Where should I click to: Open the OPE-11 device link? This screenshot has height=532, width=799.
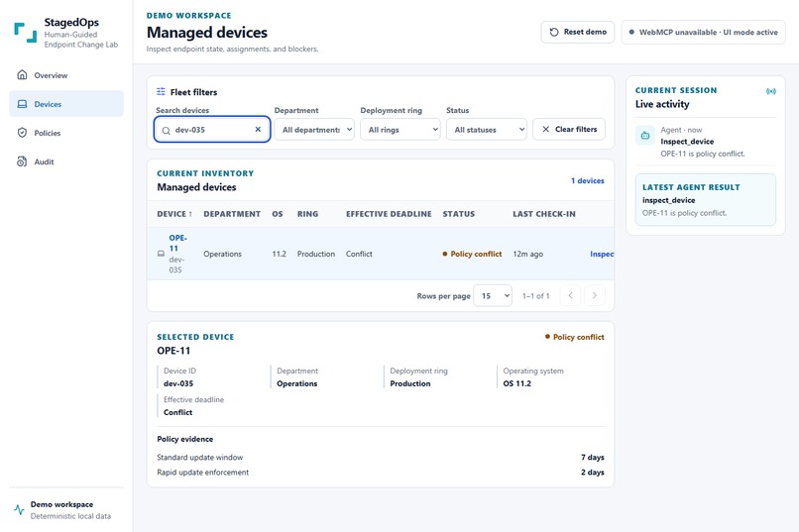177,243
